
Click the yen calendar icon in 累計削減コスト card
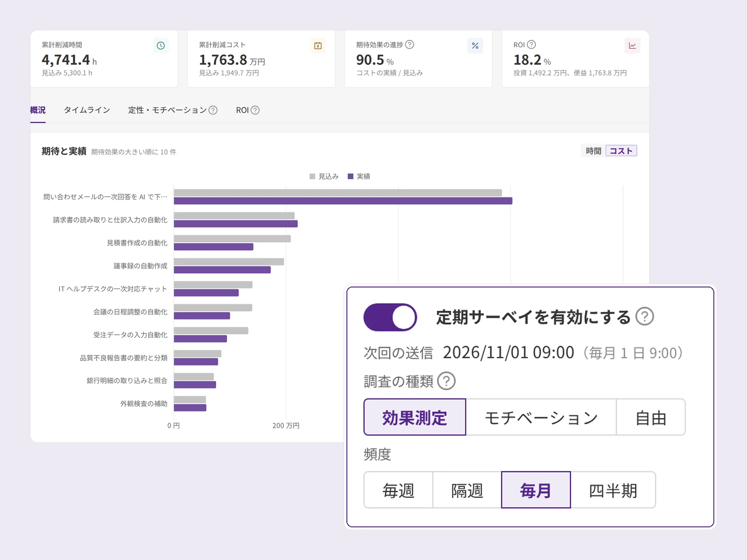[318, 46]
